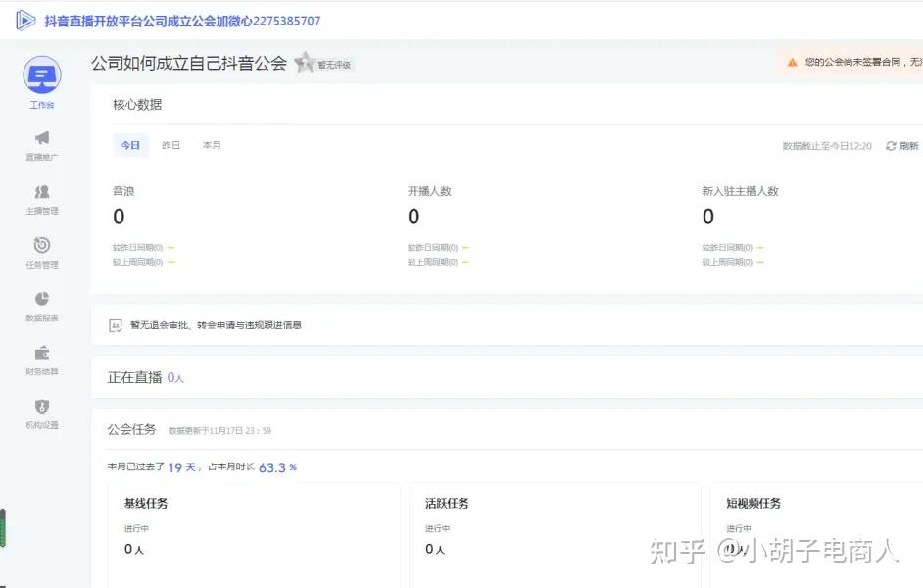Click the 0人 live count
Viewport: 923px width, 588px height.
pos(175,378)
